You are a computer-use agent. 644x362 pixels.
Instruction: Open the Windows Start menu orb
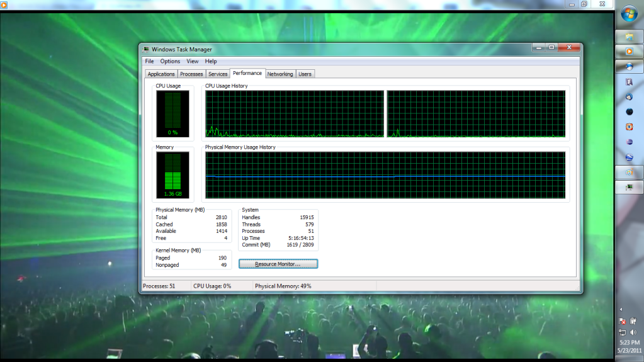point(629,13)
